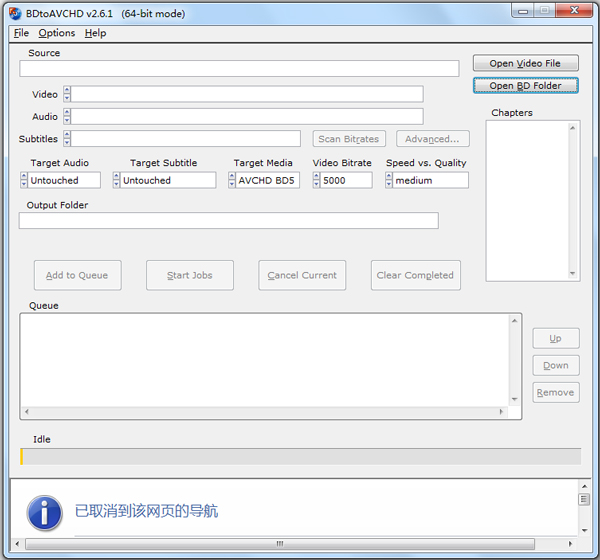
Task: Click the Video selector spinner arrows
Action: (x=67, y=94)
